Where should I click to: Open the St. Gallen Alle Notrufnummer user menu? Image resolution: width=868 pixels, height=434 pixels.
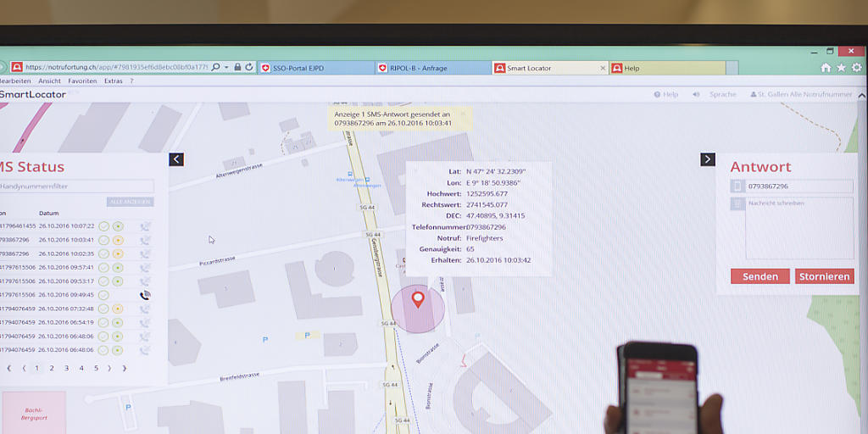[801, 94]
